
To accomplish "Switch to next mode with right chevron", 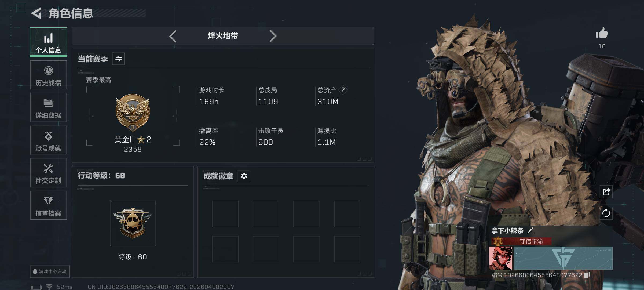I will pos(273,36).
